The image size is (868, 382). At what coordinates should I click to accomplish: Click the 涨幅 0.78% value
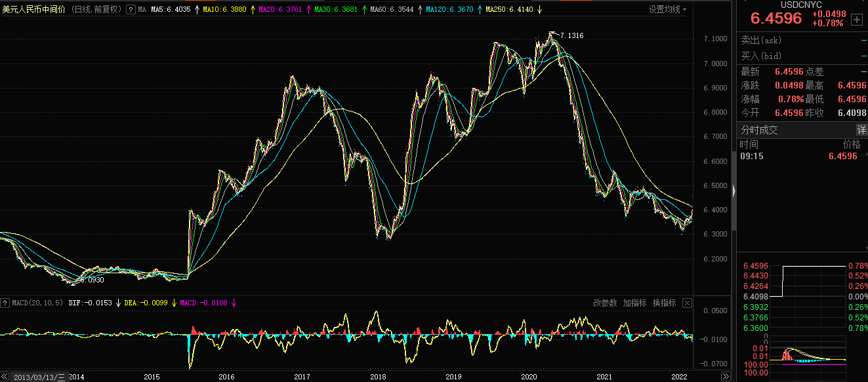coord(791,99)
